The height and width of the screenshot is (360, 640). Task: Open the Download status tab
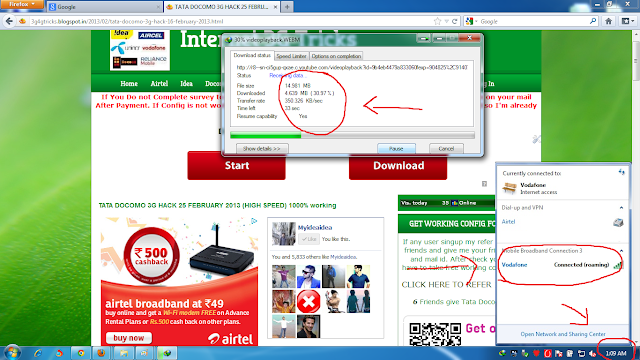pos(252,56)
